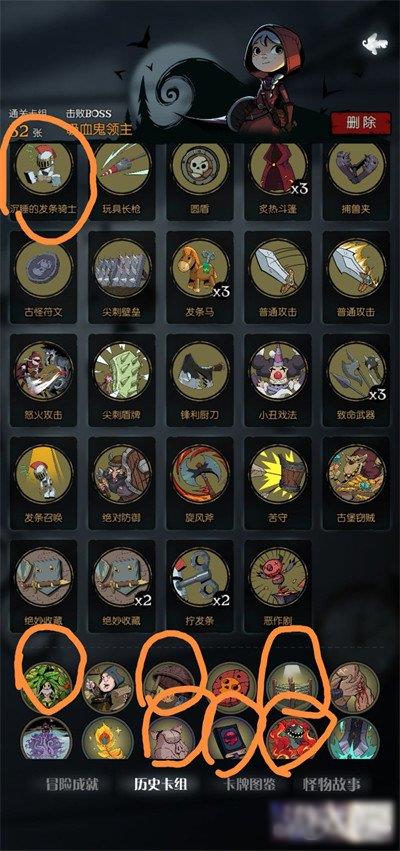Tap the 恶作剧 prank card
Image resolution: width=400 pixels, height=851 pixels.
[278, 585]
